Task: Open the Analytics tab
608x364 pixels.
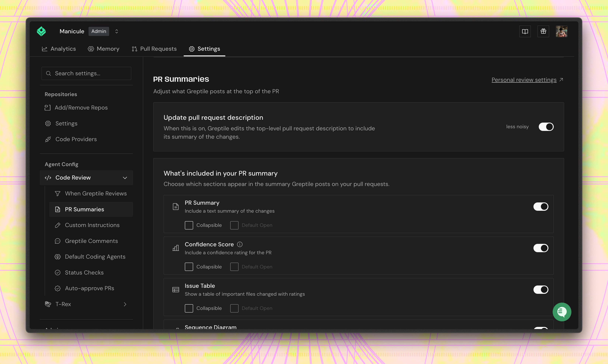Action: click(x=59, y=49)
